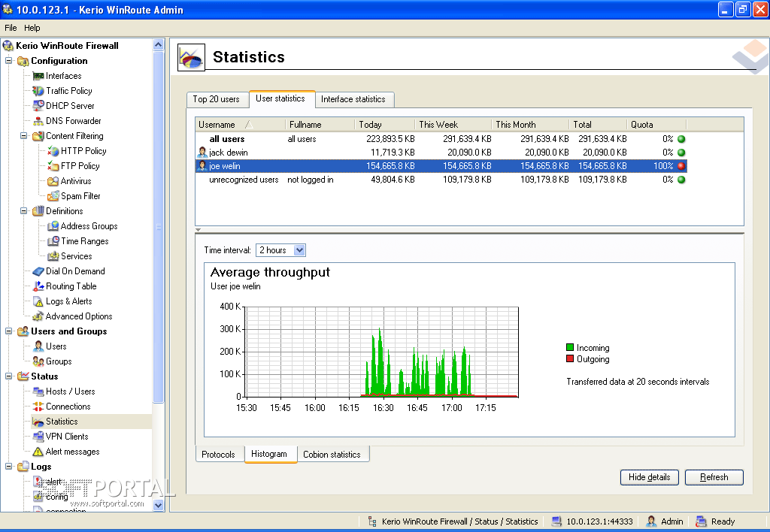Click the DNS Forwarder icon

[x=38, y=121]
